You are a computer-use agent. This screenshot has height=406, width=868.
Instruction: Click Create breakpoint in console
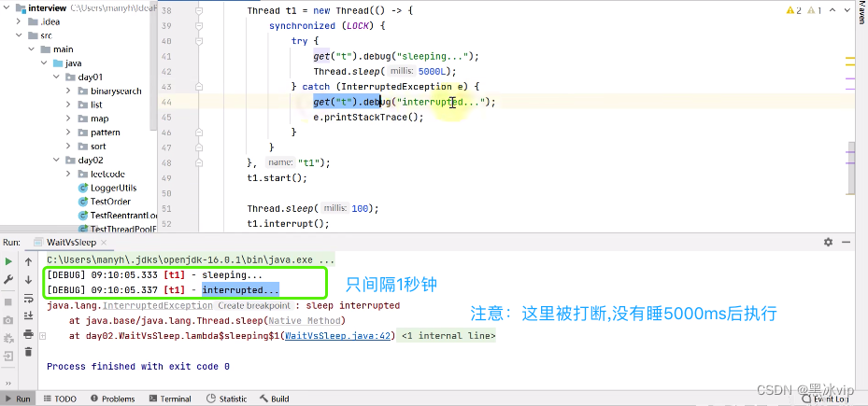pos(254,306)
